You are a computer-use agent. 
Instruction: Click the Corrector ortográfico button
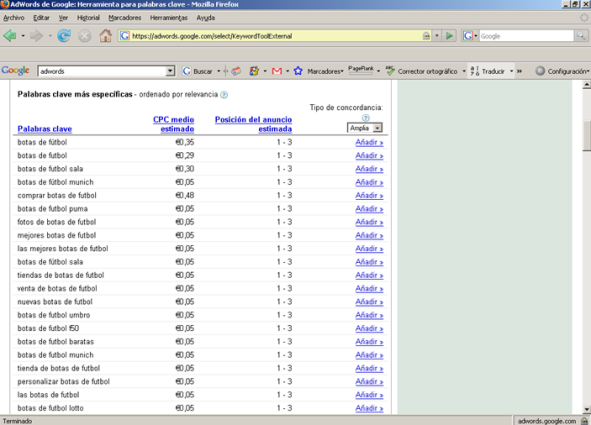[x=422, y=71]
